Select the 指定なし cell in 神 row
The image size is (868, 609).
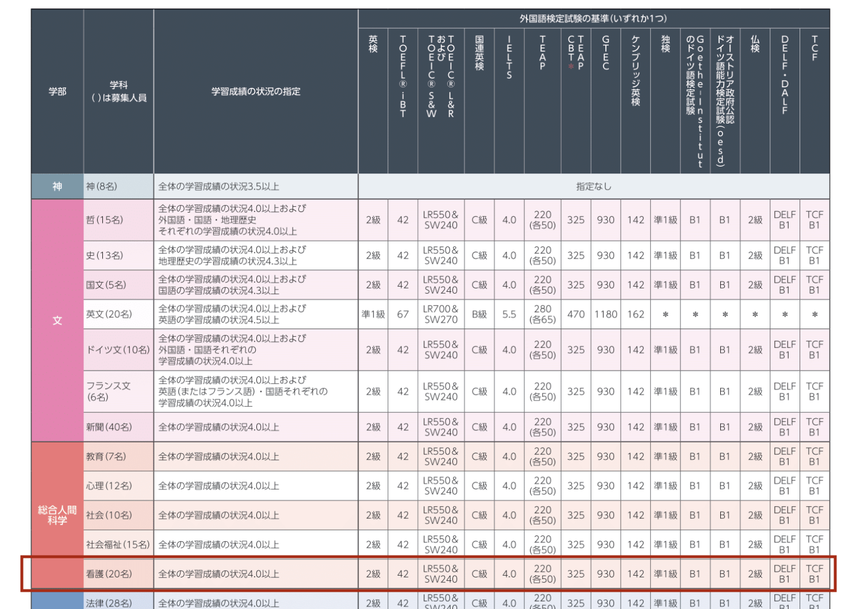coord(593,187)
